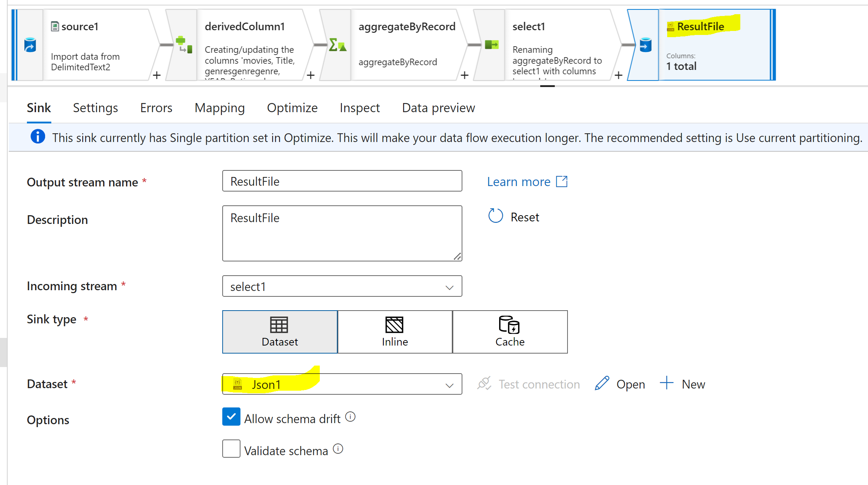Click the derivedColumn1 transformation icon

coord(184,45)
